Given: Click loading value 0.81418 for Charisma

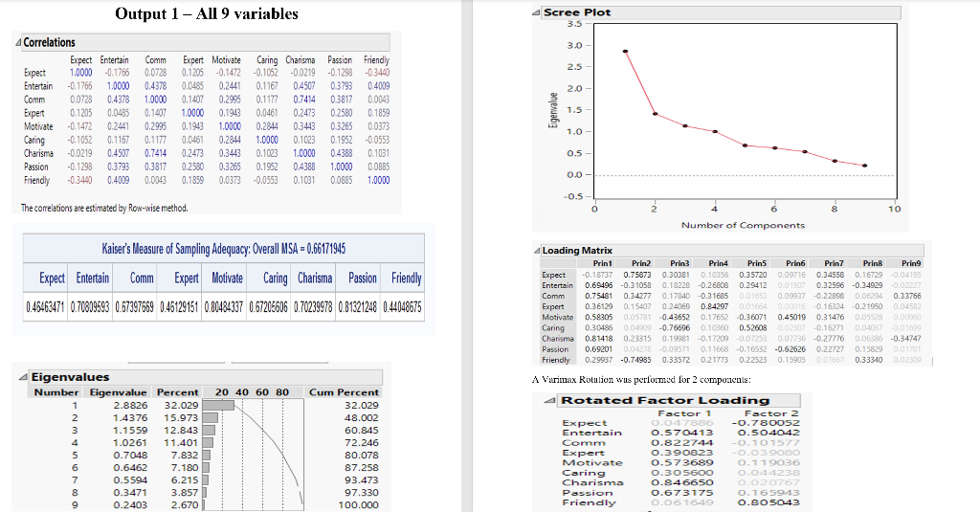Looking at the screenshot, I should point(599,339).
